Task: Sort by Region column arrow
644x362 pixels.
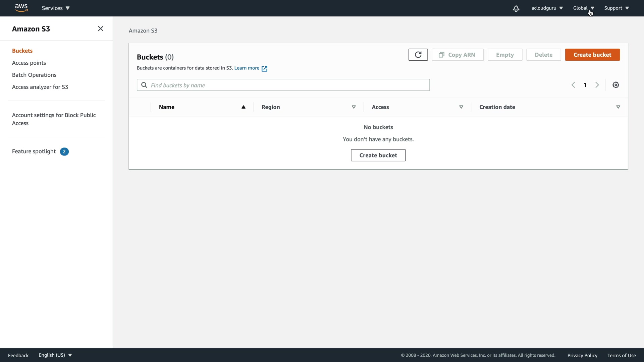Action: pyautogui.click(x=354, y=107)
